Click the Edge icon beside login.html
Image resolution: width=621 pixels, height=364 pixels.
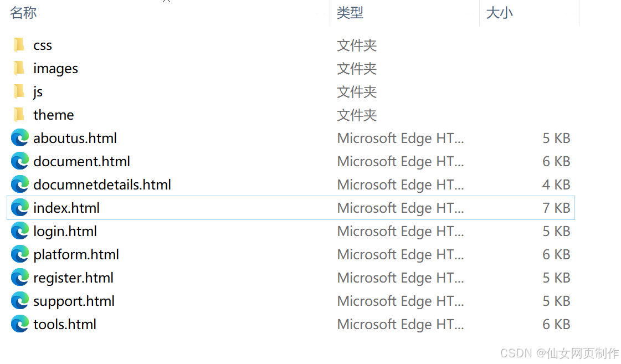[19, 231]
